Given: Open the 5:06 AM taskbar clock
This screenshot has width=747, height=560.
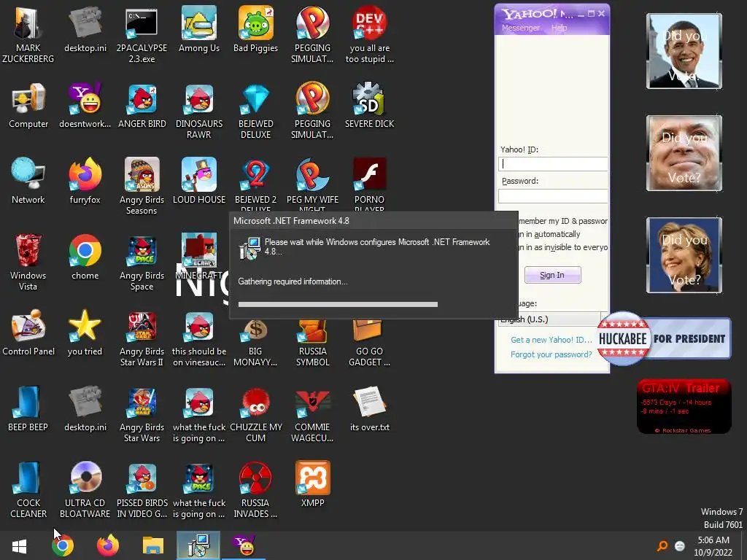Looking at the screenshot, I should pyautogui.click(x=713, y=546).
